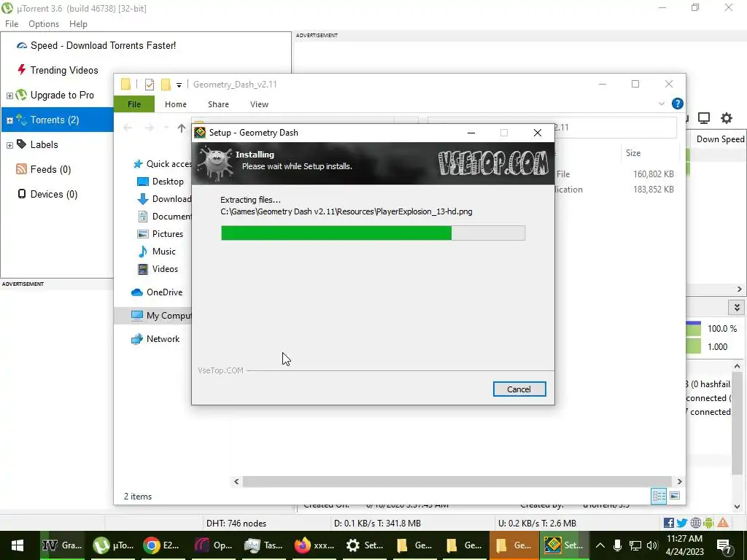Viewport: 747px width, 560px height.
Task: Select Music in Explorer navigation pane
Action: [x=157, y=252]
